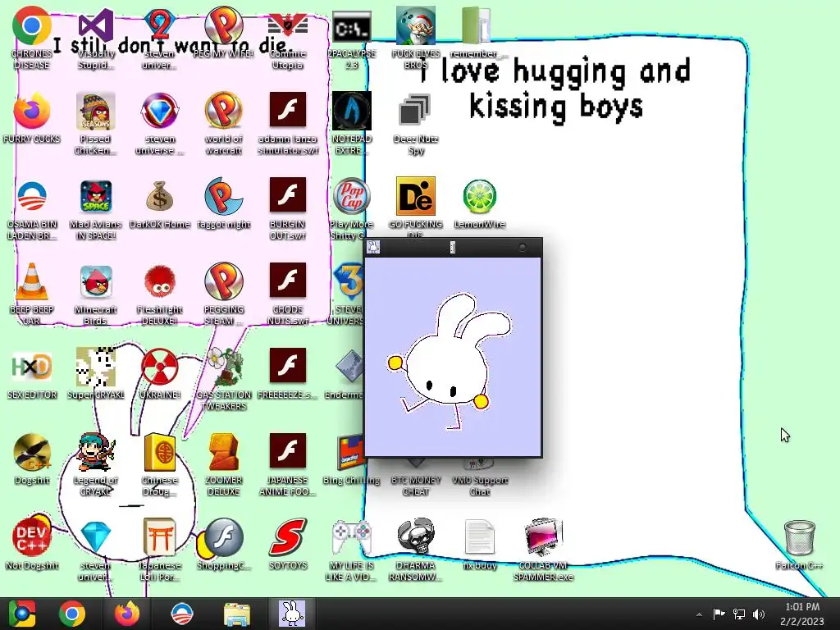Viewport: 840px width, 630px height.
Task: Select the LemonWire desktop icon
Action: click(479, 196)
